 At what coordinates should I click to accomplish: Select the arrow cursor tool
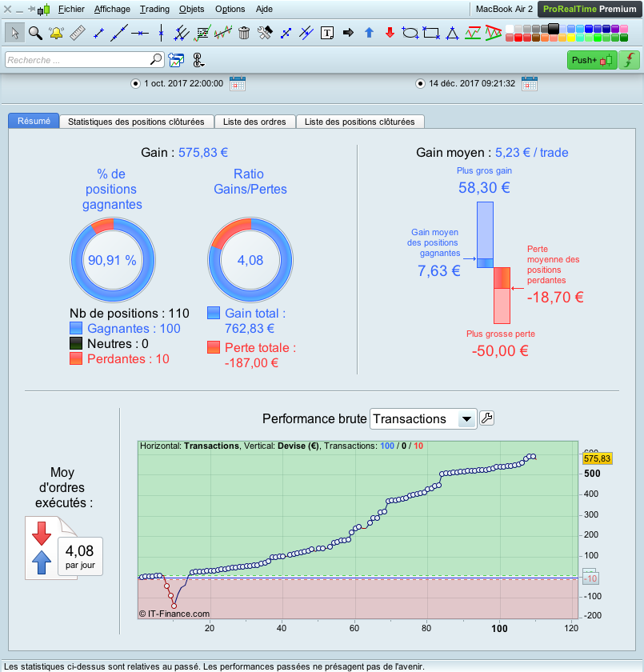coord(15,33)
